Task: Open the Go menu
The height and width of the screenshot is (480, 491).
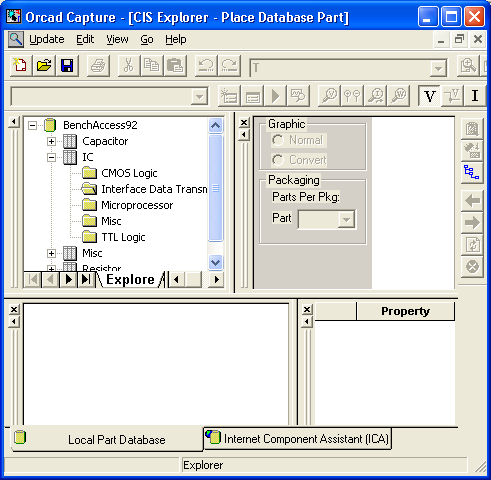Action: (147, 40)
